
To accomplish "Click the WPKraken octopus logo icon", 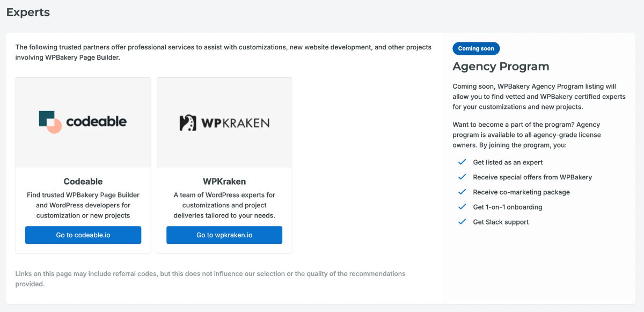I will 188,122.
